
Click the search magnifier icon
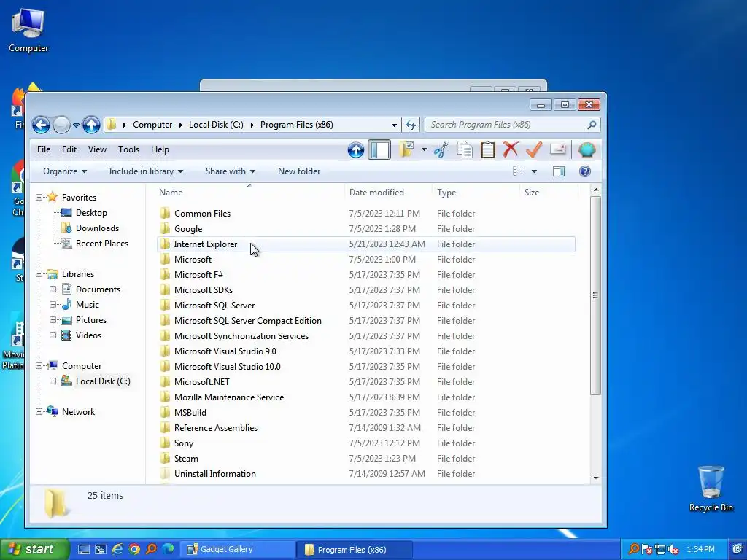point(592,125)
